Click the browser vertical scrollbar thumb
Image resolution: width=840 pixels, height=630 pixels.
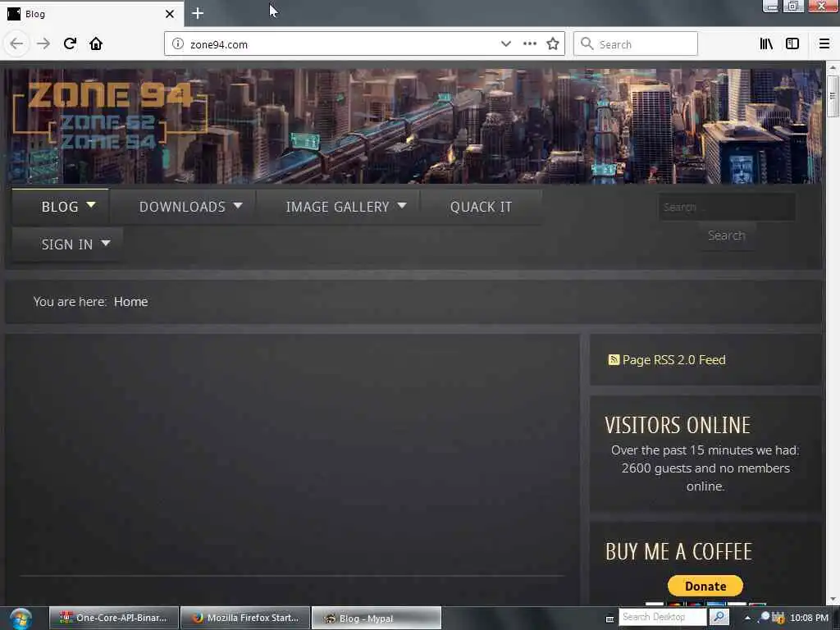(x=832, y=96)
